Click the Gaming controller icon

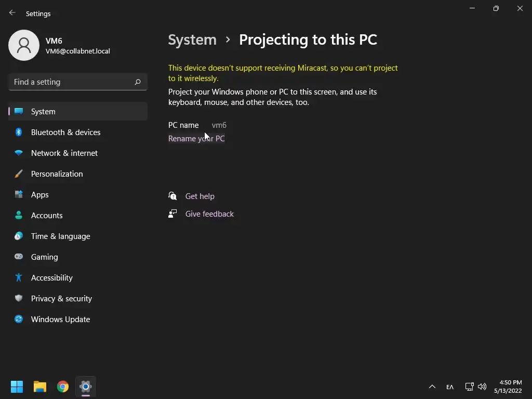[19, 257]
